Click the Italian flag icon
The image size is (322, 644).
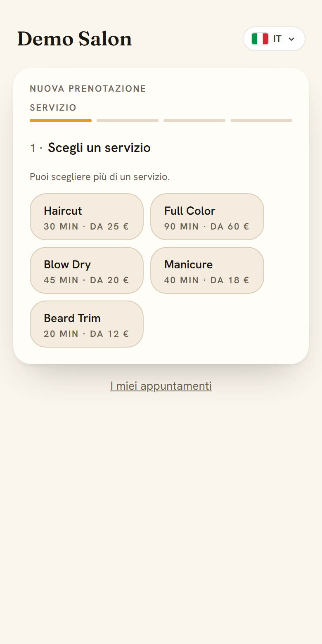point(260,39)
